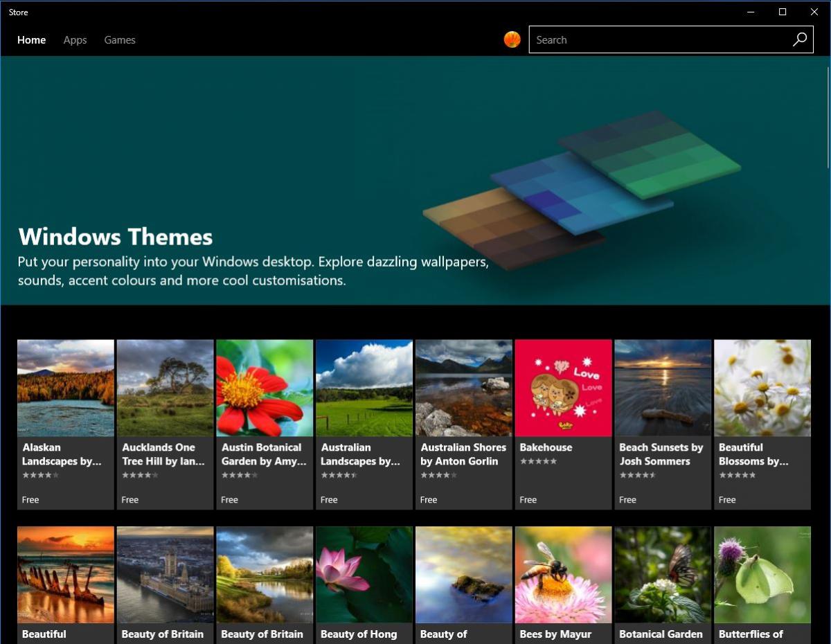The height and width of the screenshot is (644, 831).
Task: Click Free price under Australian Landscapes
Action: pos(329,499)
